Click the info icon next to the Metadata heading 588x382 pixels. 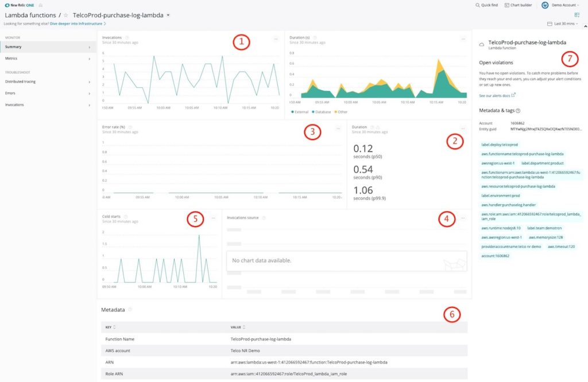coord(130,309)
